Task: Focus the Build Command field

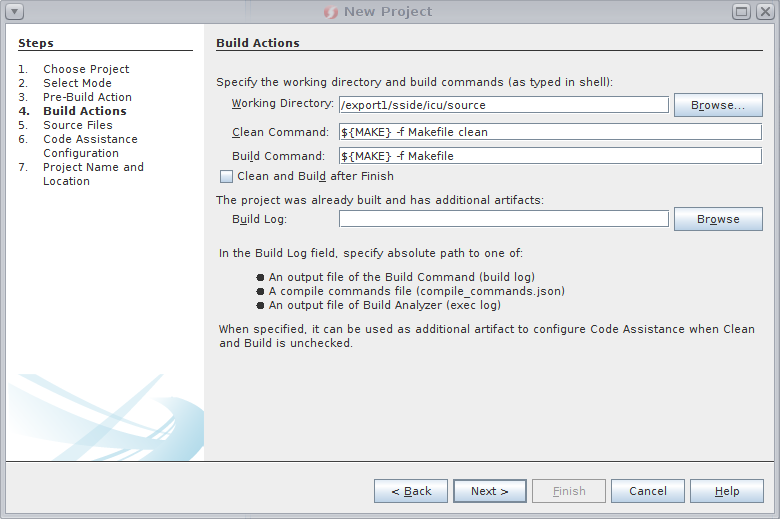Action: coord(550,156)
